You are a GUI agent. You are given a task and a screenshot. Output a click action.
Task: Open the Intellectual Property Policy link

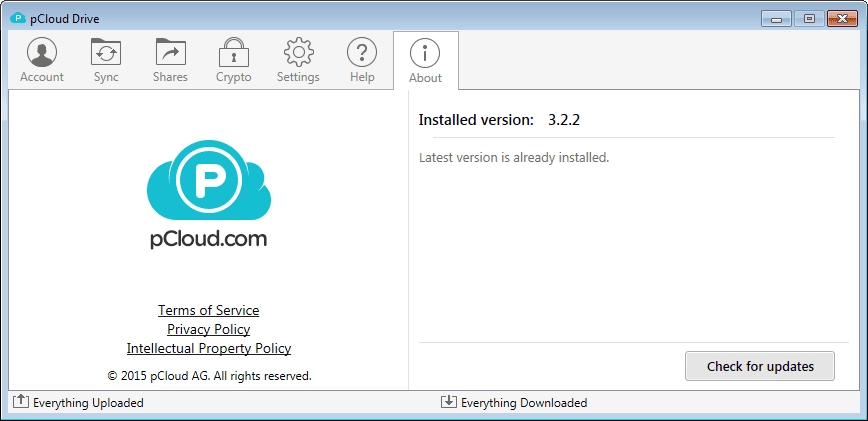pos(209,349)
